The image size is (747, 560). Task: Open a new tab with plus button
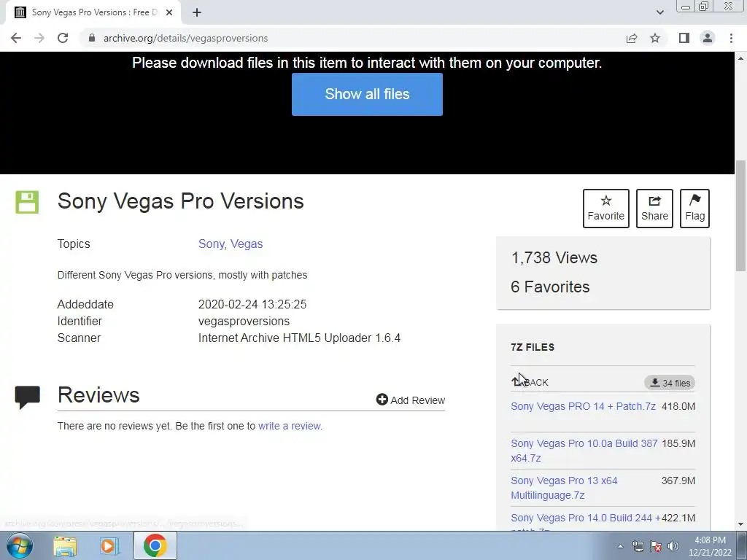(197, 12)
